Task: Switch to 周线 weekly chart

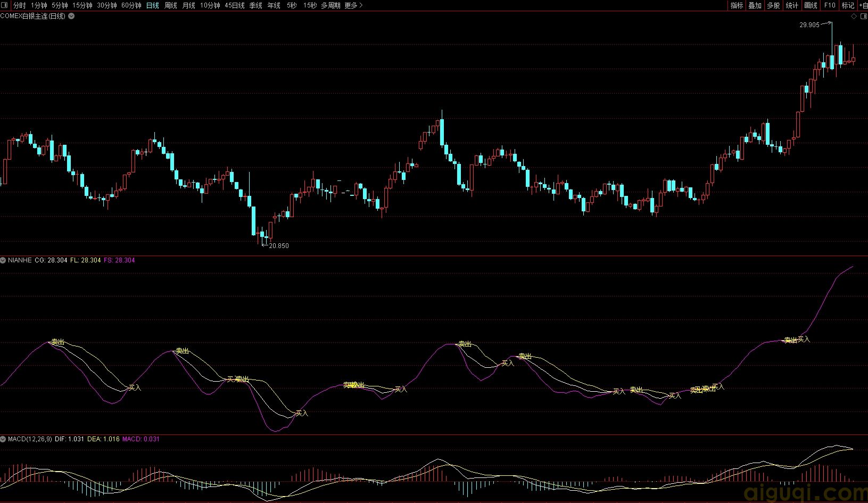Action: click(171, 5)
